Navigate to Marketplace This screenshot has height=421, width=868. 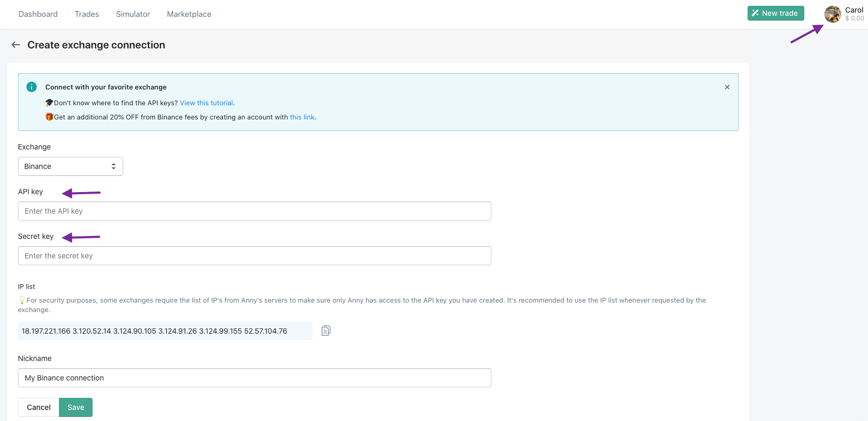tap(189, 14)
